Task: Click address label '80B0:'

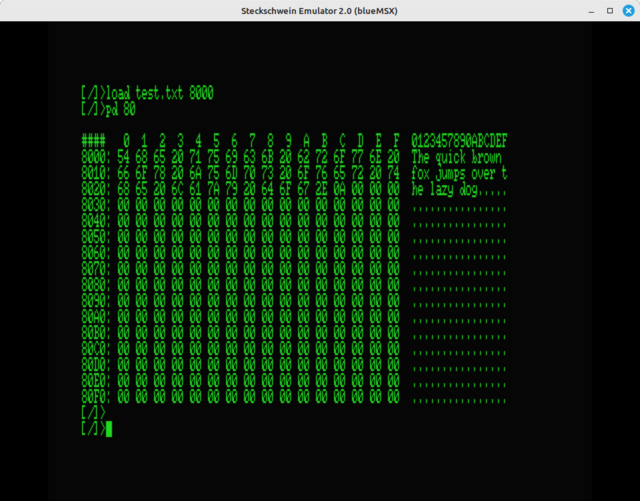Action: pyautogui.click(x=96, y=333)
